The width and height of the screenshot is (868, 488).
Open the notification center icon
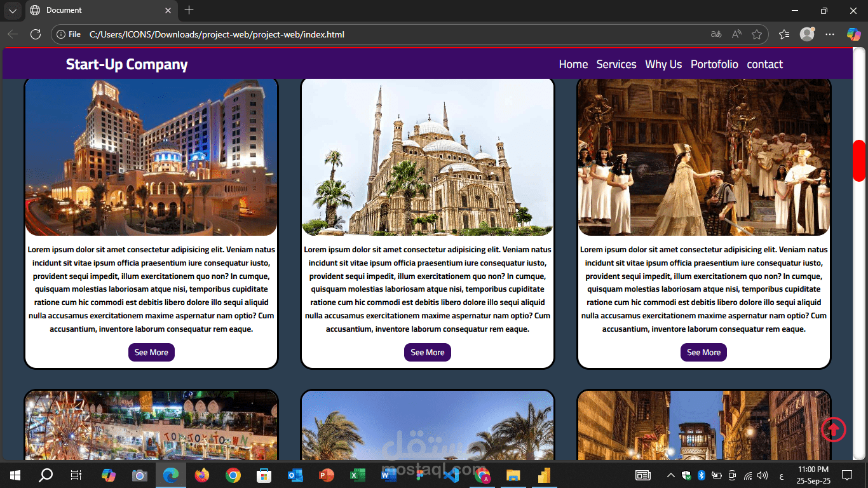[846, 475]
